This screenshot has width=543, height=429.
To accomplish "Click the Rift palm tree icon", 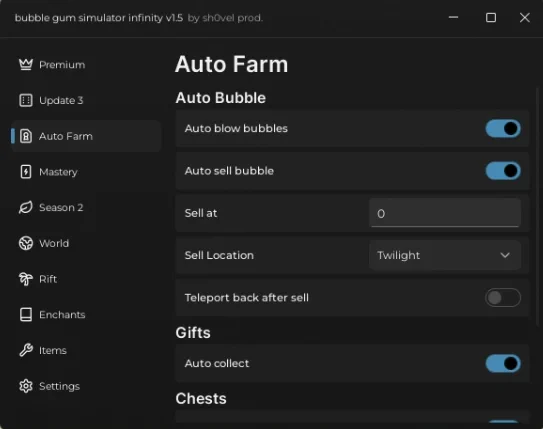I will 26,279.
